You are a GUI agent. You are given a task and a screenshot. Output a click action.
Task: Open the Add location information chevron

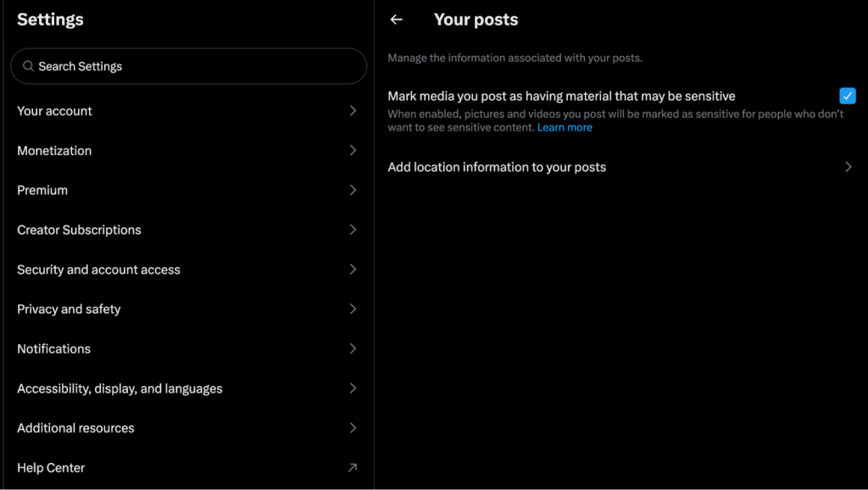coord(848,167)
